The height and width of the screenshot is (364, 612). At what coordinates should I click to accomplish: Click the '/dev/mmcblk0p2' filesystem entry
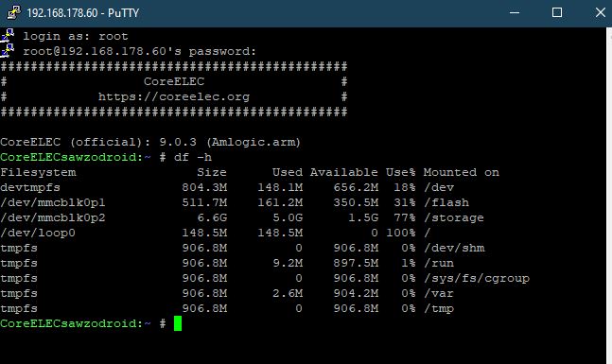pos(53,217)
